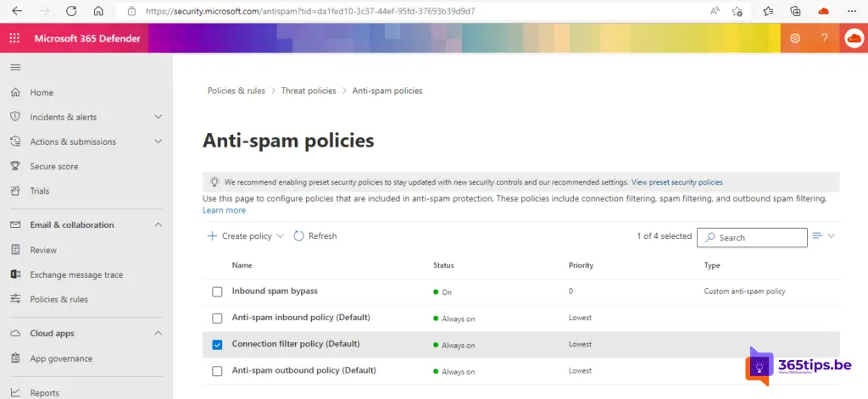Expand Incidents & alerts chevron
Image resolution: width=868 pixels, height=399 pixels.
click(158, 117)
